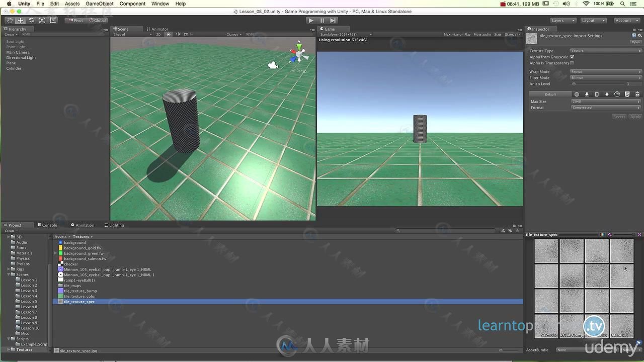The width and height of the screenshot is (644, 362).
Task: Open Max Size dropdown
Action: [x=606, y=102]
